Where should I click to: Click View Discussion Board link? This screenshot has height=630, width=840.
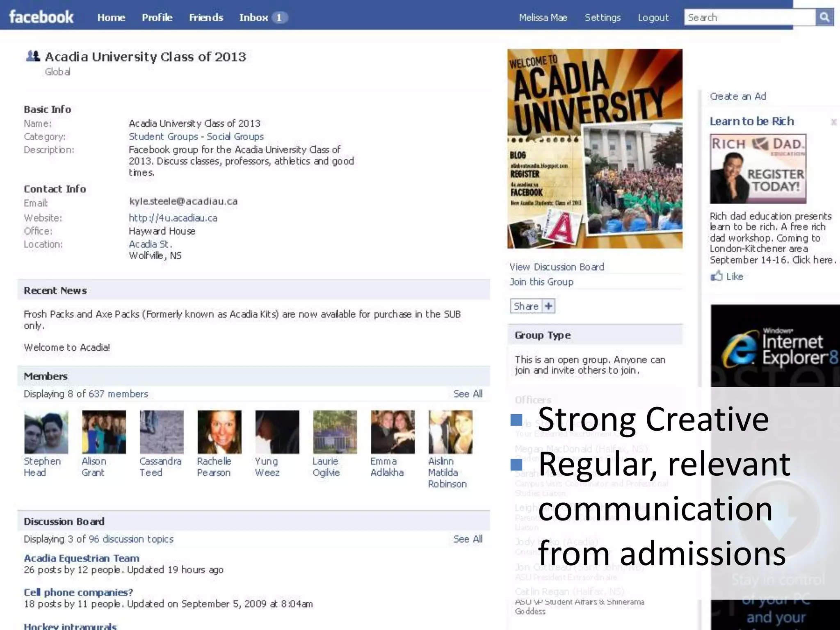point(557,267)
